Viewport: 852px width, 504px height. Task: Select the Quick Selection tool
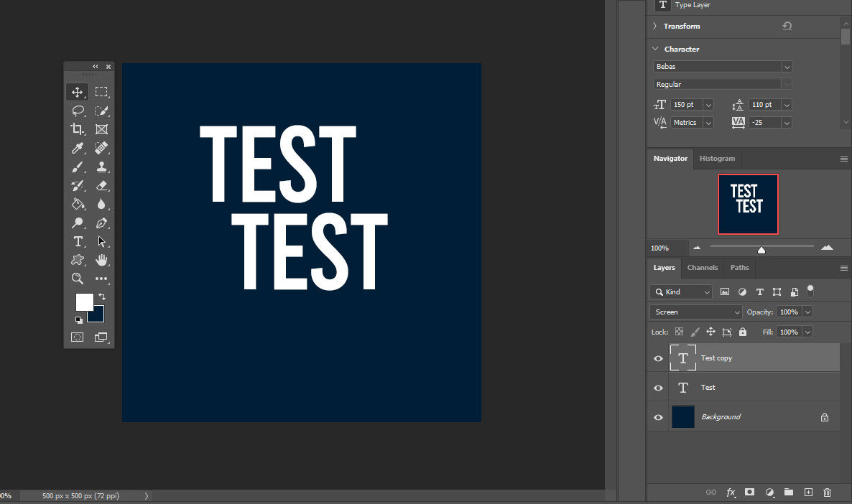coord(101,111)
